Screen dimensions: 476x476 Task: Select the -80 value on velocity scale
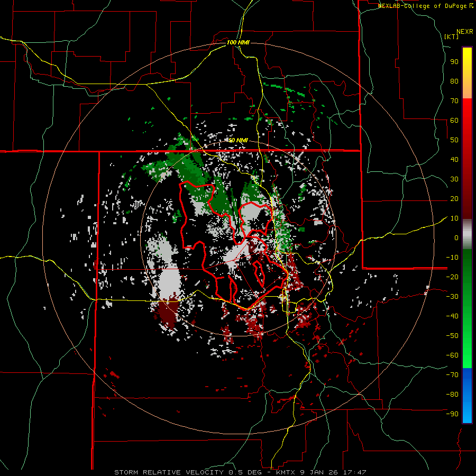452,395
